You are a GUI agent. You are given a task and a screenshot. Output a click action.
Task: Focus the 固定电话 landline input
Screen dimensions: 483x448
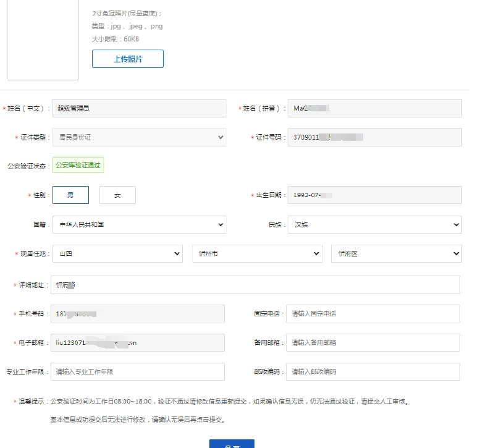372,313
